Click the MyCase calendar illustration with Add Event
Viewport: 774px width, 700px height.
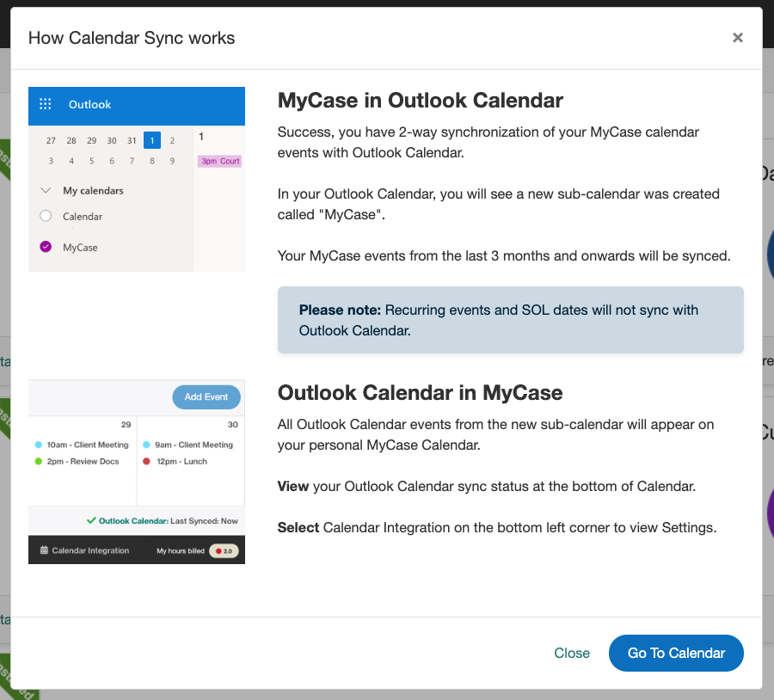137,471
